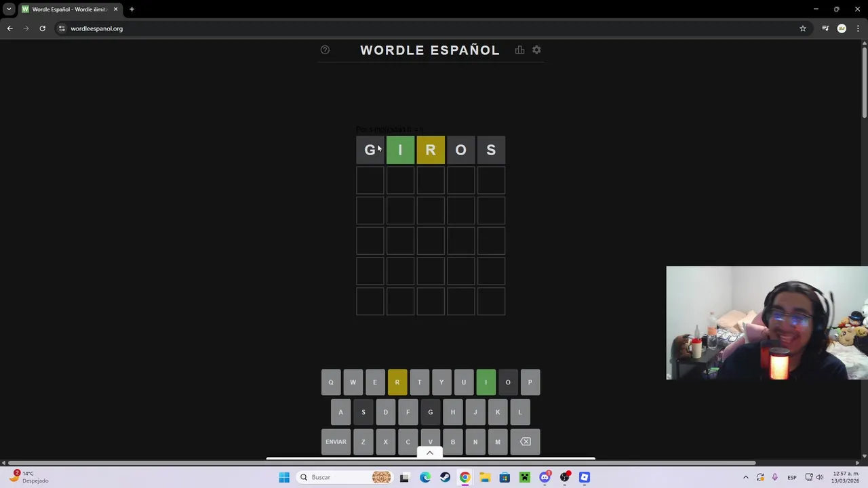
Task: Tap the Q key on the keyboard
Action: [331, 382]
